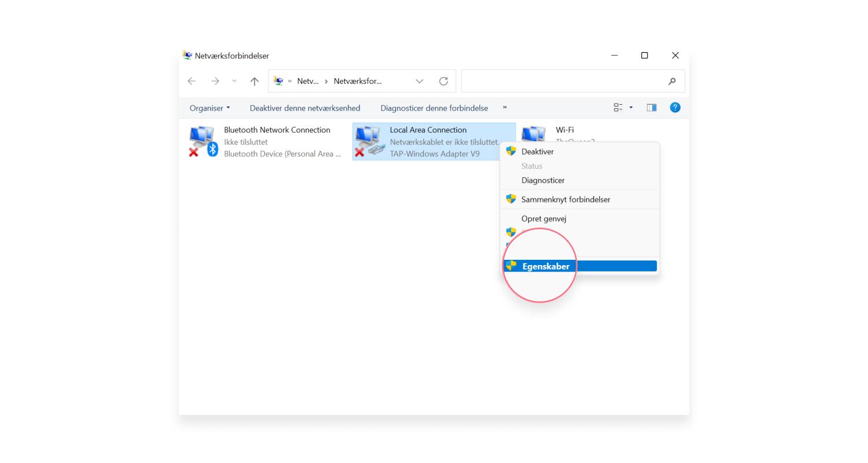The image size is (868, 463).
Task: Focus the search input field
Action: tap(573, 81)
